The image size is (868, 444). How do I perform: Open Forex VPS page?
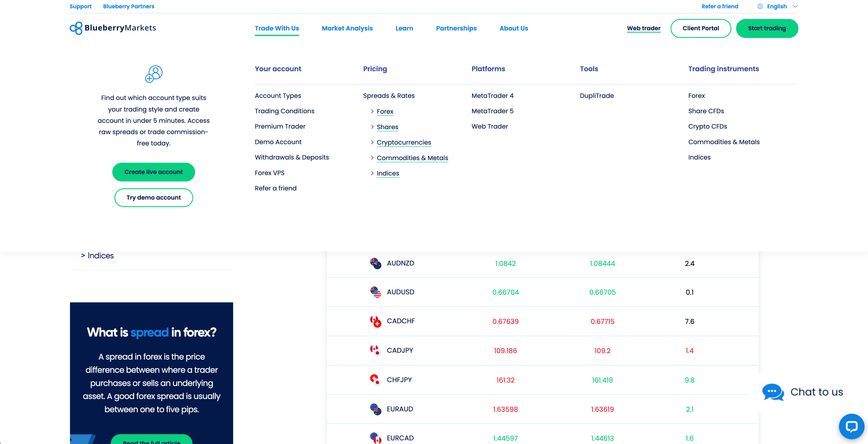[x=270, y=173]
